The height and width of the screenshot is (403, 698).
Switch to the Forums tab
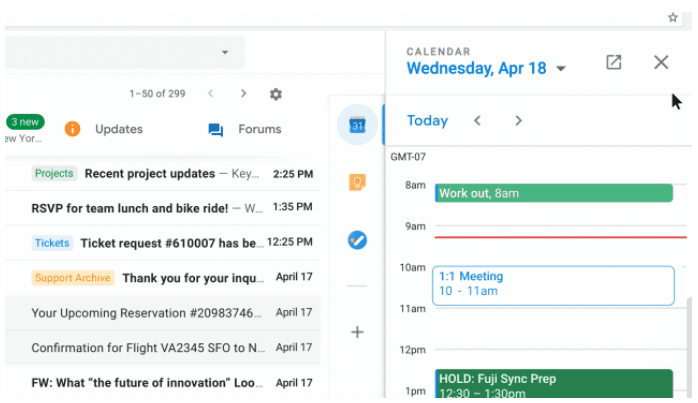(260, 129)
